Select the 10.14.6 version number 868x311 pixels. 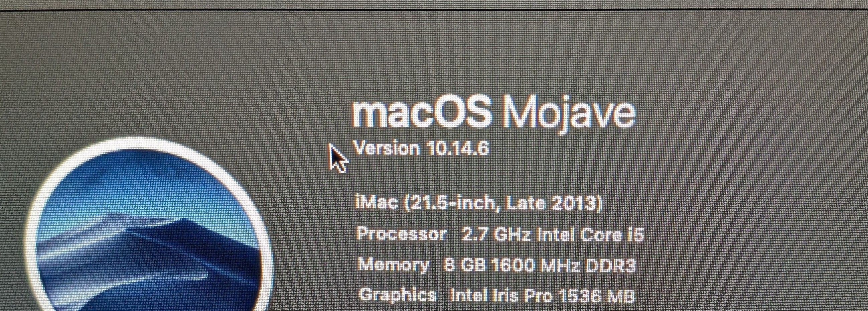tap(457, 148)
